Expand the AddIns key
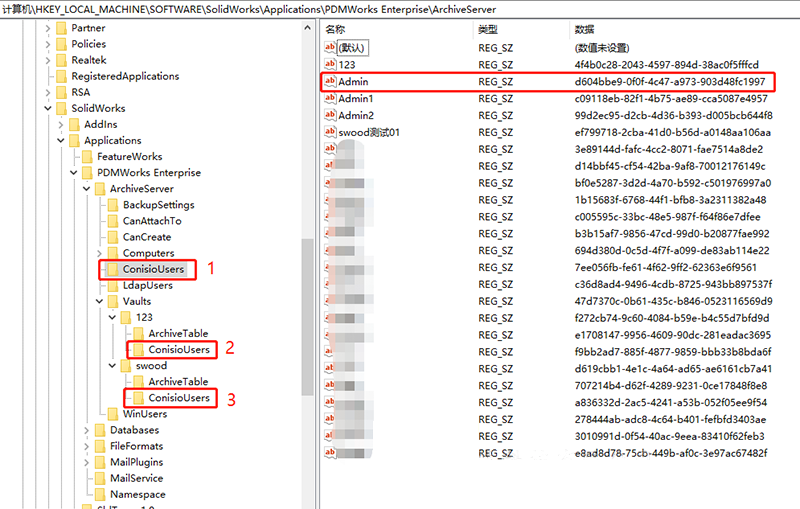This screenshot has width=800, height=509. point(61,125)
